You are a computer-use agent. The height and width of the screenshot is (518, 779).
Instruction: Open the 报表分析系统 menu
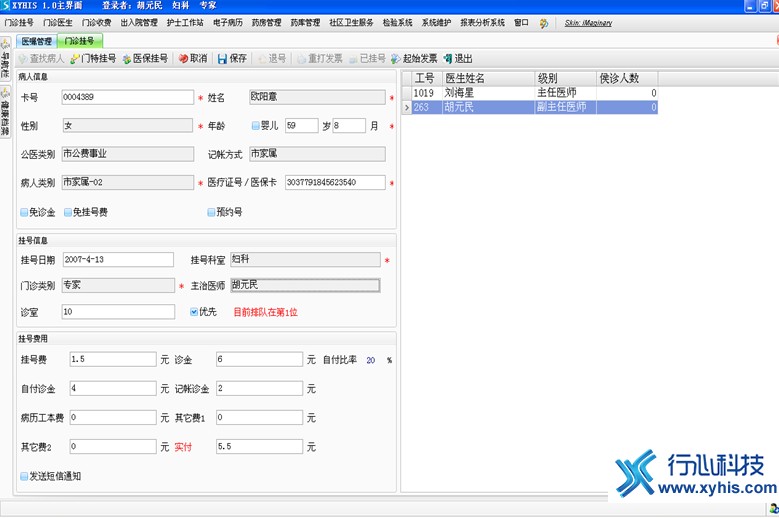coord(482,23)
